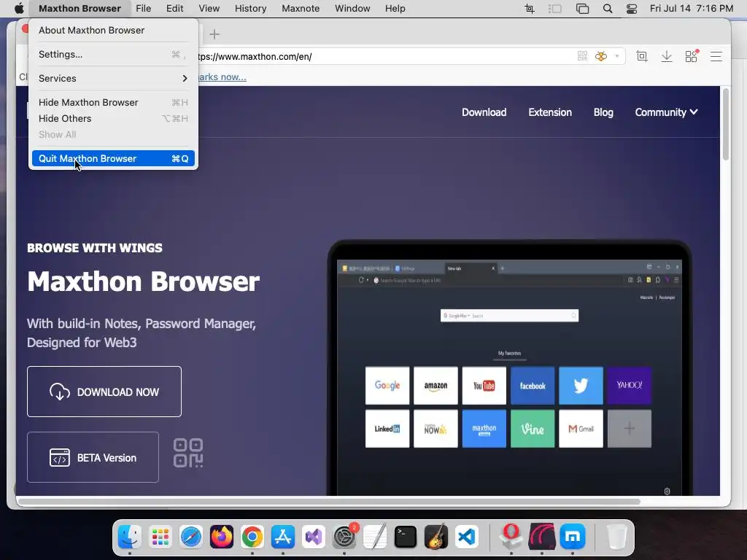Click the laptop screenshot preview image
The height and width of the screenshot is (560, 747).
(x=509, y=367)
